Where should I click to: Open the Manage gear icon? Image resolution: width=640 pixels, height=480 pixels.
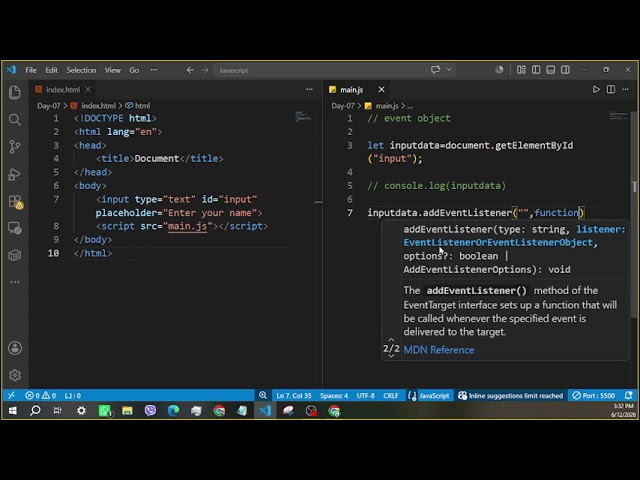15,375
